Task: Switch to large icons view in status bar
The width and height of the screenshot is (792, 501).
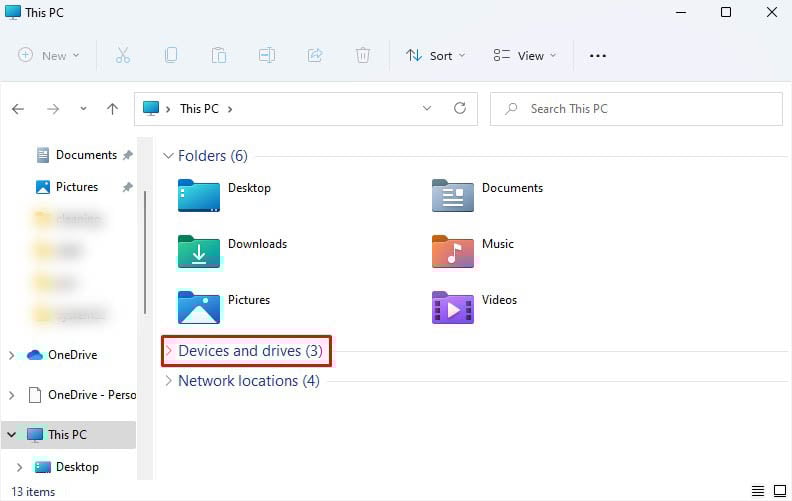Action: click(780, 490)
